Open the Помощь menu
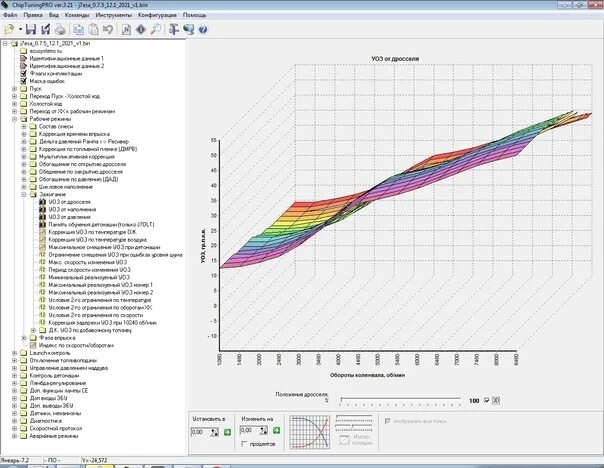The image size is (604, 468). (195, 15)
